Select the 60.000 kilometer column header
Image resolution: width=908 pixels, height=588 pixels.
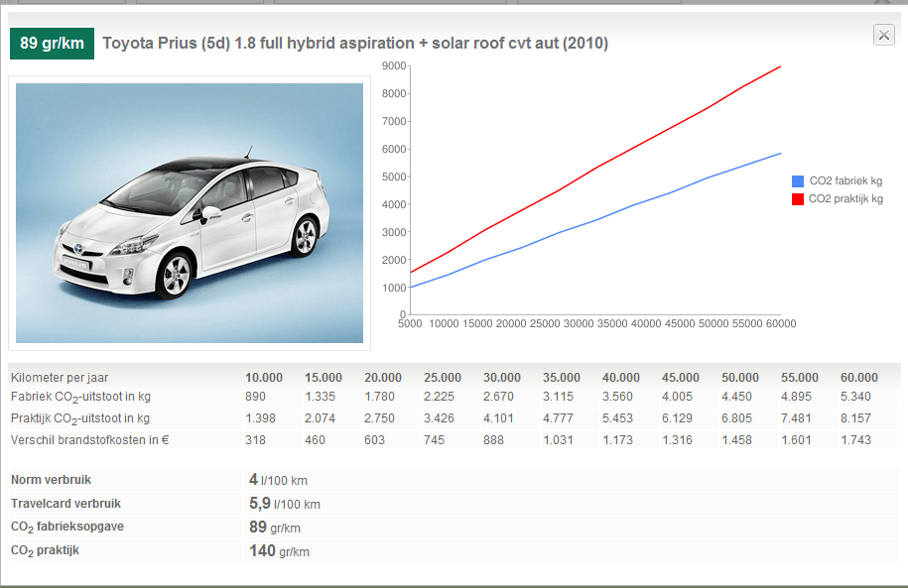coord(859,378)
